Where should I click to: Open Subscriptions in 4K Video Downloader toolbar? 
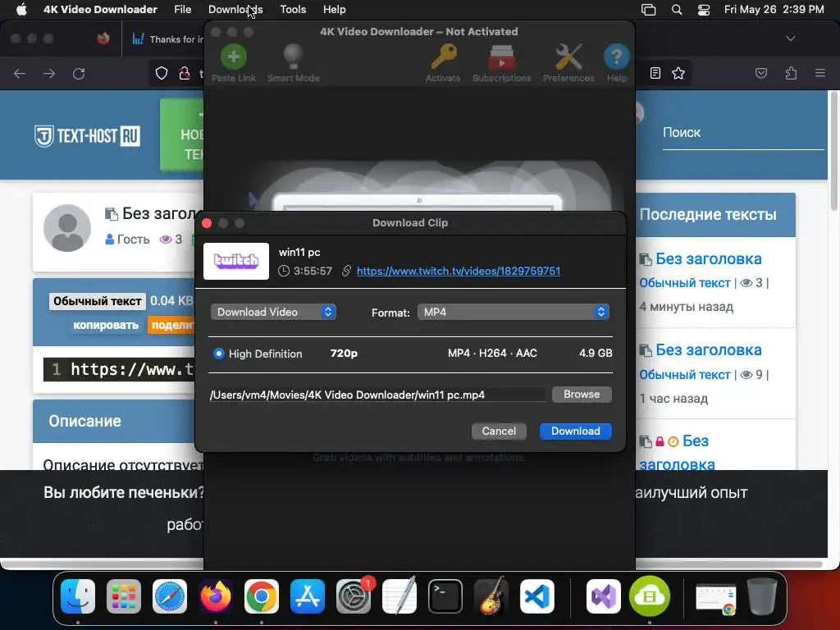501,63
